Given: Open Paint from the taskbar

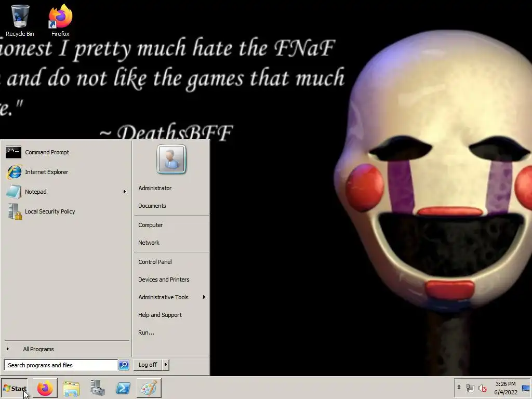Looking at the screenshot, I should (149, 388).
